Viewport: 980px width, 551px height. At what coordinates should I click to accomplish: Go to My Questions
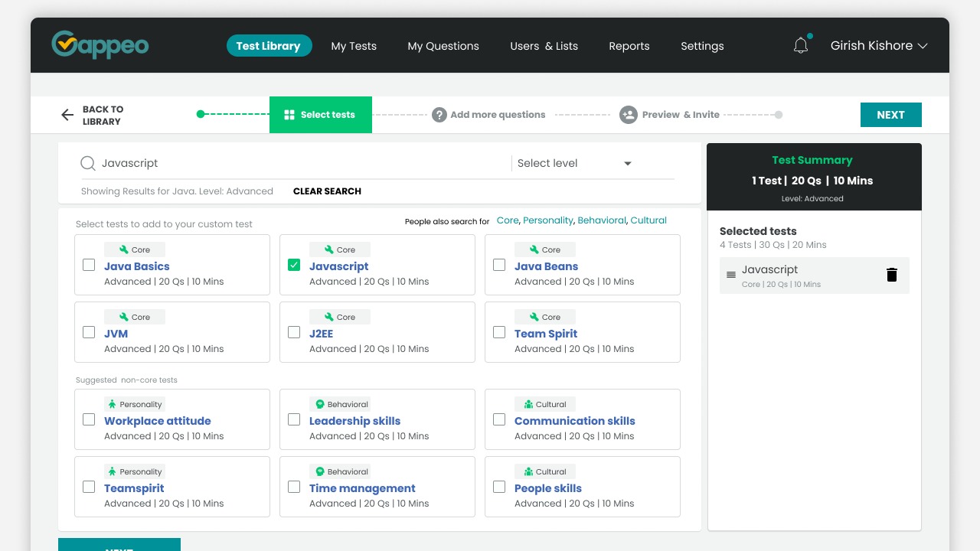[443, 46]
